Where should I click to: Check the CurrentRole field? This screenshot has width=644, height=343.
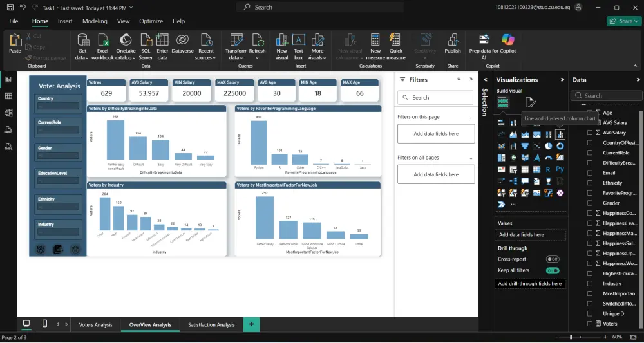590,153
